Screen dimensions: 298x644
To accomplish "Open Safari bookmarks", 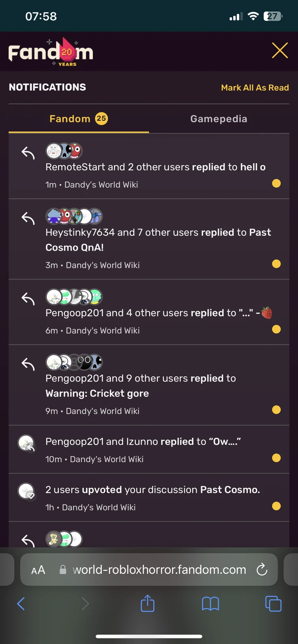I will tap(210, 603).
